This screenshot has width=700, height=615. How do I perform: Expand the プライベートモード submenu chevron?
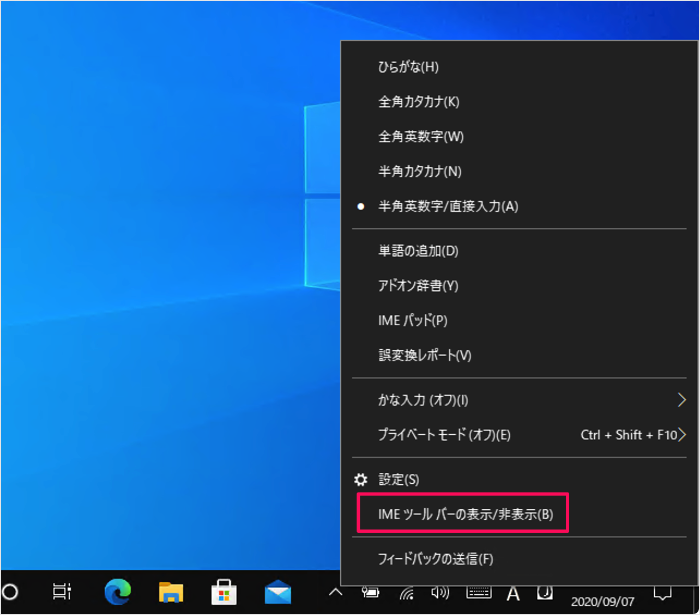(x=684, y=435)
